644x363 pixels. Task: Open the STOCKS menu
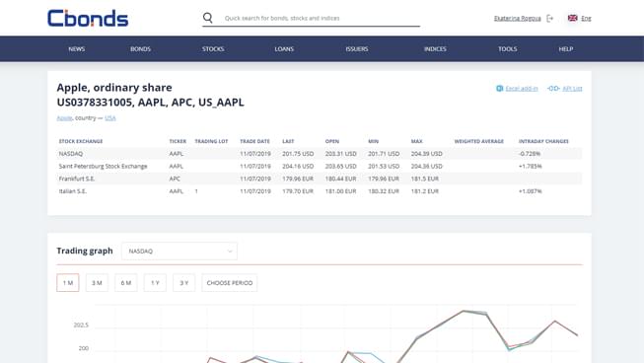[x=213, y=49]
